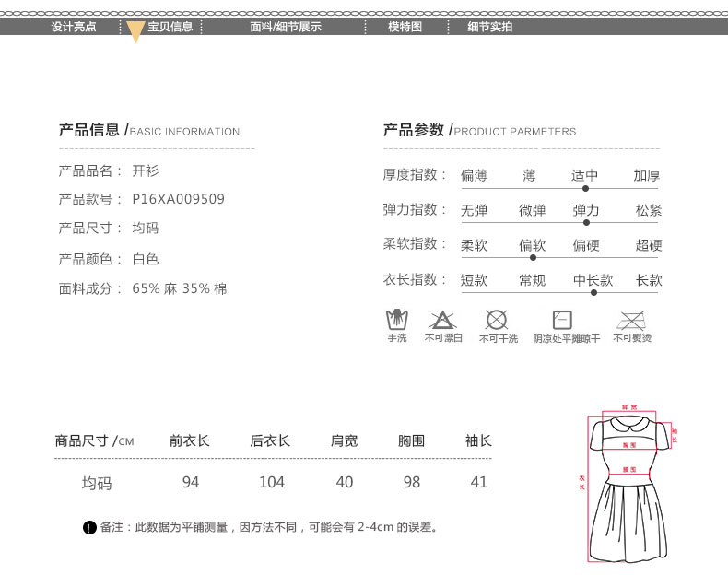728x575 pixels.
Task: Click product code P16XA009509
Action: (x=179, y=199)
